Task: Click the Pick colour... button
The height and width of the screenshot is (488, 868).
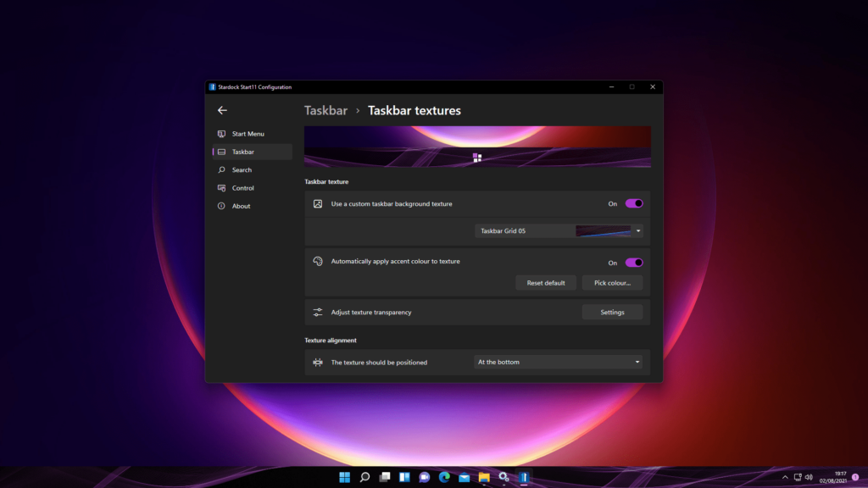Action: [x=612, y=283]
